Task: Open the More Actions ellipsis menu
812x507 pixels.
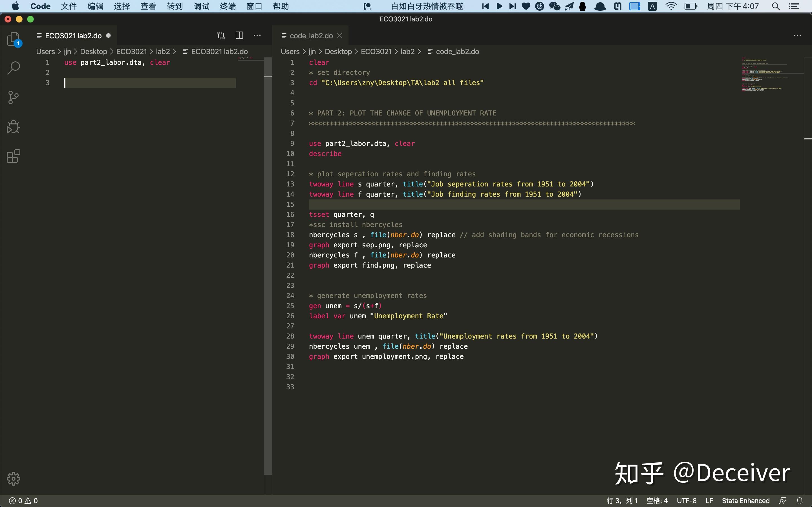Action: [257, 35]
